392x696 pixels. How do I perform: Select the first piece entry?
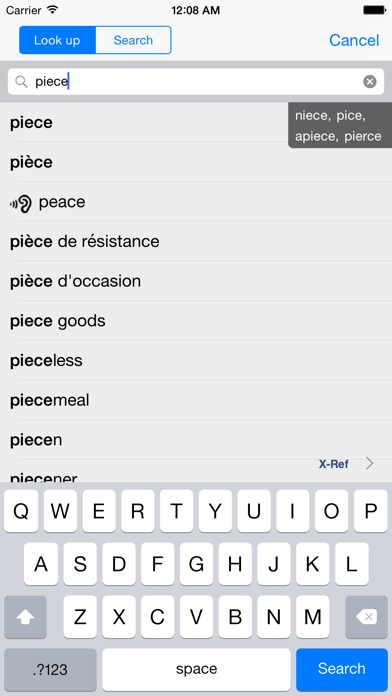pos(196,123)
